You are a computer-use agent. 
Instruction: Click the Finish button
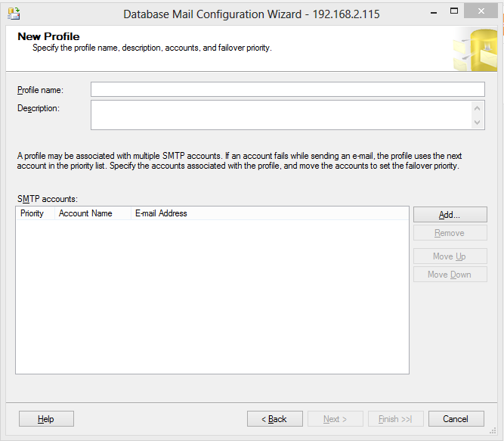click(396, 419)
